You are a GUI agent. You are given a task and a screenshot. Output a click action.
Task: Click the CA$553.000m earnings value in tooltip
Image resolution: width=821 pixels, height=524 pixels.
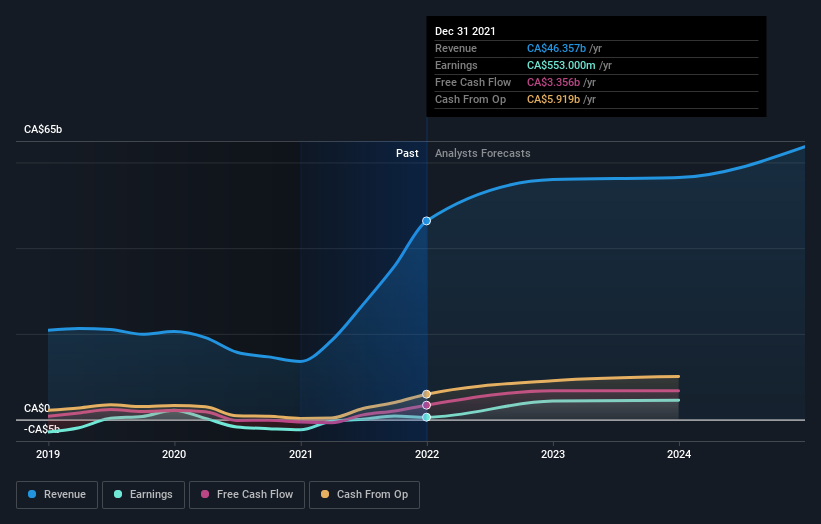[x=561, y=65]
